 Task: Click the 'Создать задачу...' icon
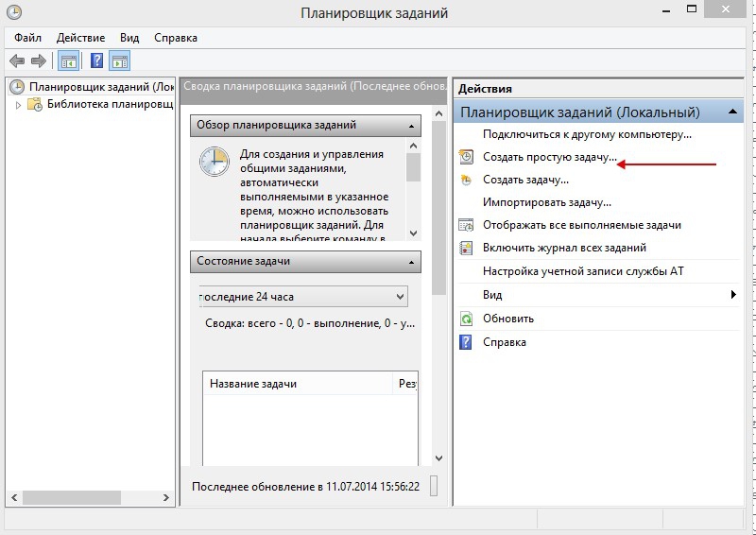pos(466,180)
